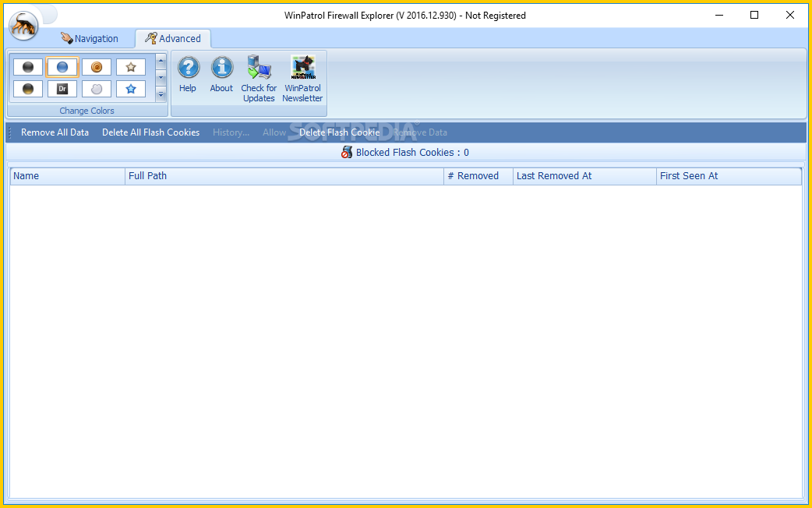The image size is (812, 508).
Task: Minimize the WinPatrol Firewall Explorer window
Action: click(719, 15)
